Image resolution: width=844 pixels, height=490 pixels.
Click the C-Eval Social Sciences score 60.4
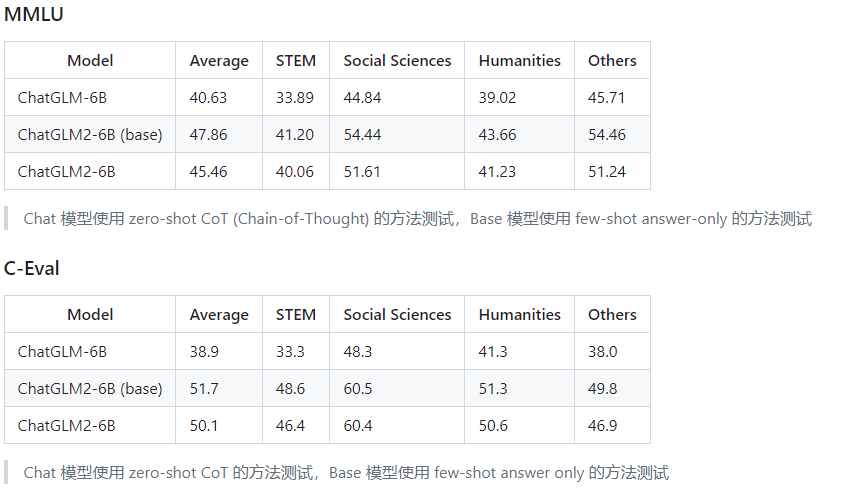(x=358, y=426)
